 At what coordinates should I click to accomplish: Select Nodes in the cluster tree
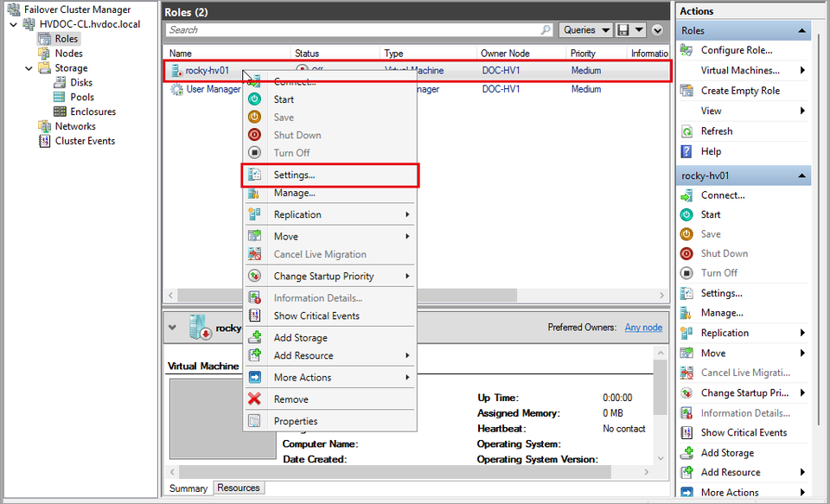click(x=69, y=54)
